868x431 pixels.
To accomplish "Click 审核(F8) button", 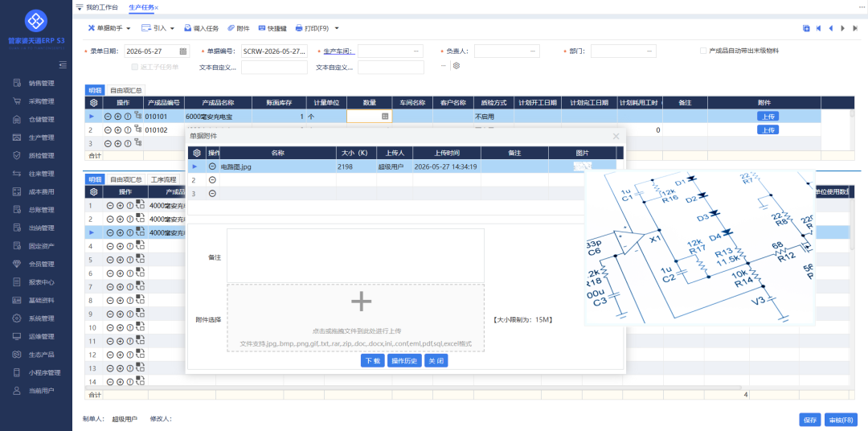I will [x=841, y=420].
